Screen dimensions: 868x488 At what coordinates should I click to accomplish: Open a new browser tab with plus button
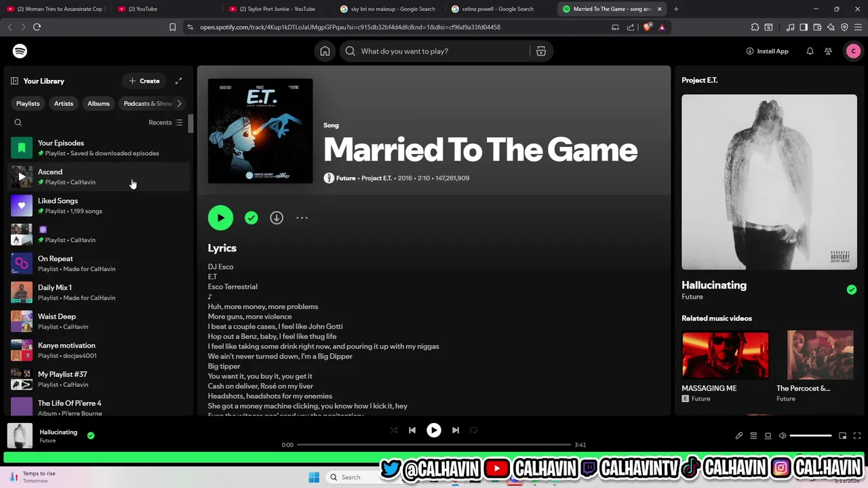point(676,9)
